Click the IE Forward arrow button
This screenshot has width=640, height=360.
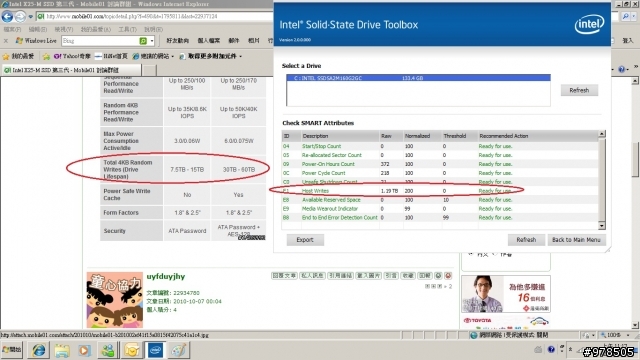click(x=20, y=16)
